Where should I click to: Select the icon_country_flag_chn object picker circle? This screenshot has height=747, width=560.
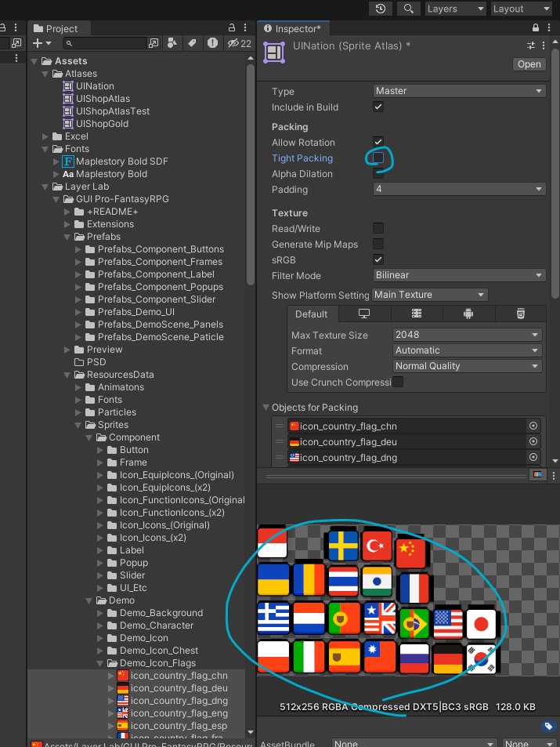(x=533, y=426)
